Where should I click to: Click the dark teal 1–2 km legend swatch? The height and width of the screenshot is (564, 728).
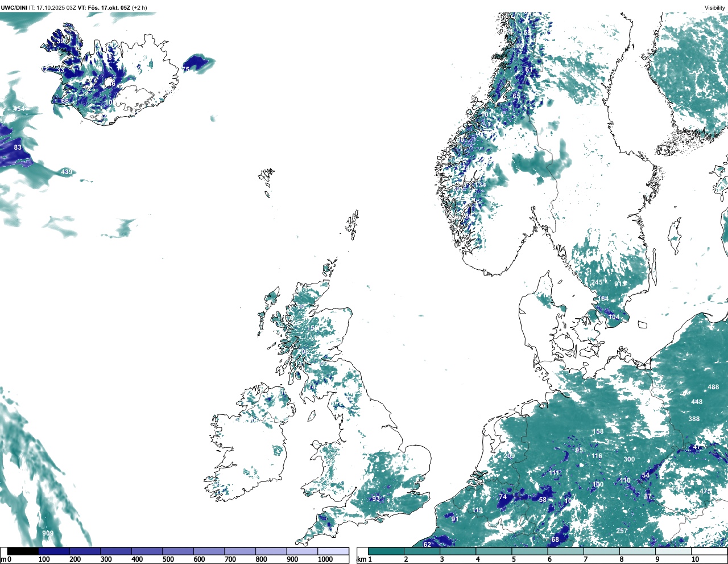click(x=386, y=551)
